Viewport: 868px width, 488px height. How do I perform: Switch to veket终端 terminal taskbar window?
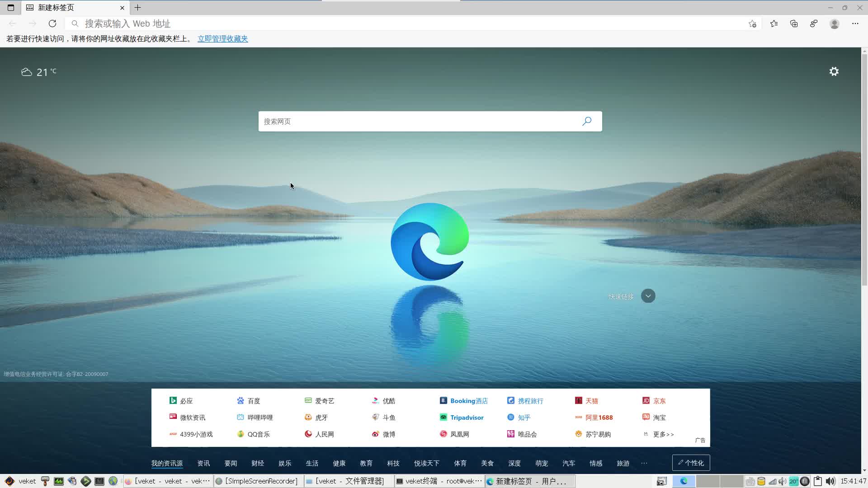tap(439, 481)
